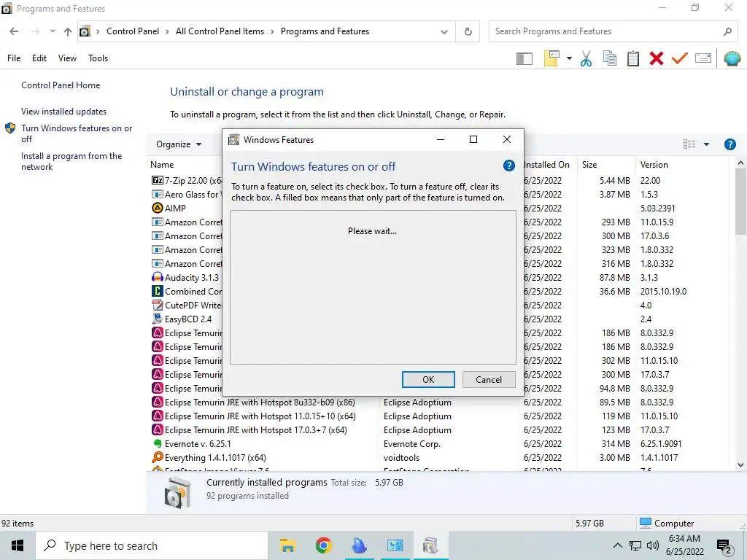747x560 pixels.
Task: Open Google Chrome from the taskbar
Action: click(x=323, y=545)
